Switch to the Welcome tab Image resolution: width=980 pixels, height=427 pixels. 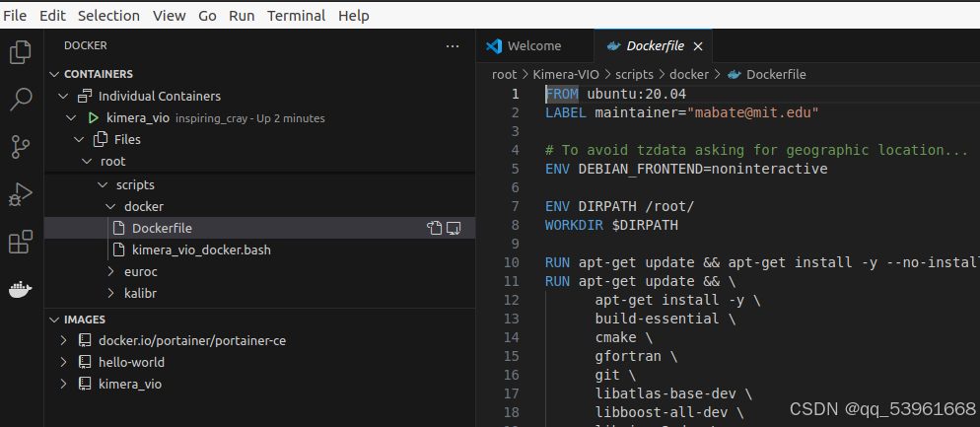[534, 46]
